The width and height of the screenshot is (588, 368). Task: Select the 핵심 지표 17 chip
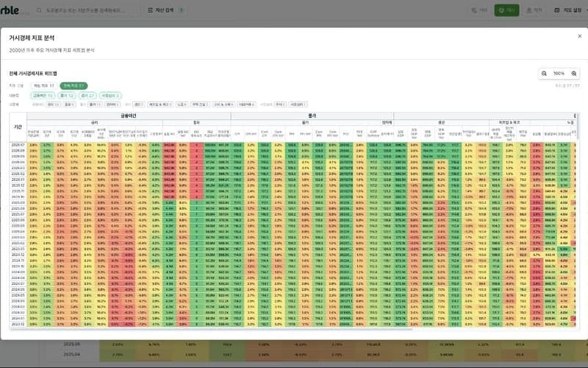tap(44, 86)
